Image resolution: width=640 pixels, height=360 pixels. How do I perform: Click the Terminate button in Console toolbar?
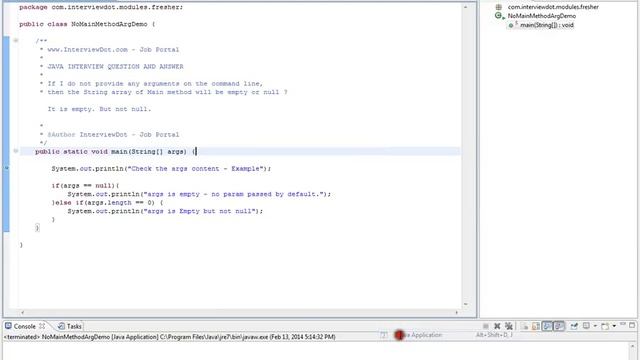pos(486,326)
